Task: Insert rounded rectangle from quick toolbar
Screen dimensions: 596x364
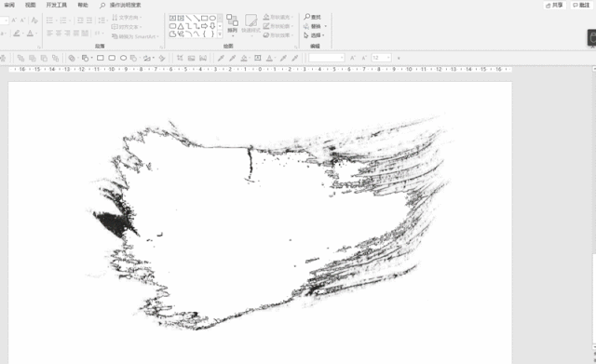Action: [x=112, y=58]
